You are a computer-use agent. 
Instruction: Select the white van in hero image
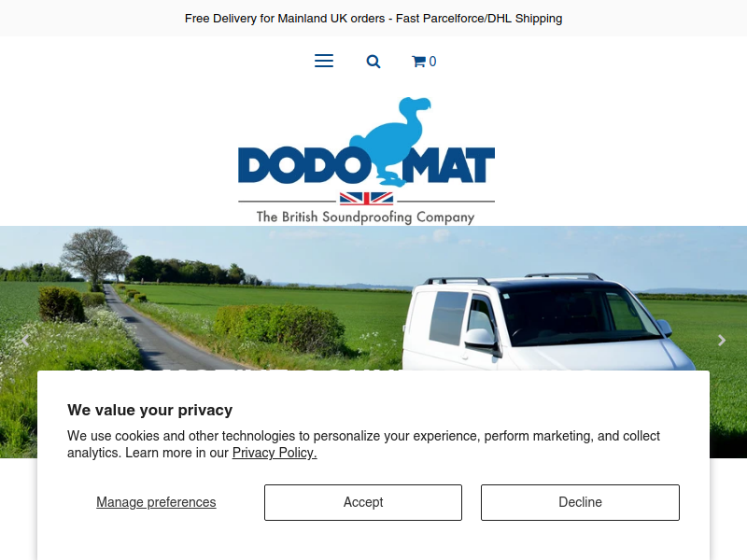[x=548, y=322]
